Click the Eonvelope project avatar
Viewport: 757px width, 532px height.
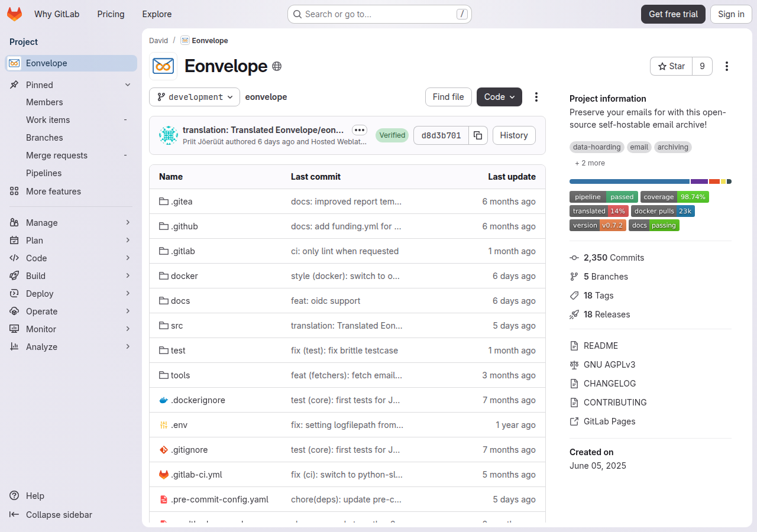pyautogui.click(x=163, y=66)
